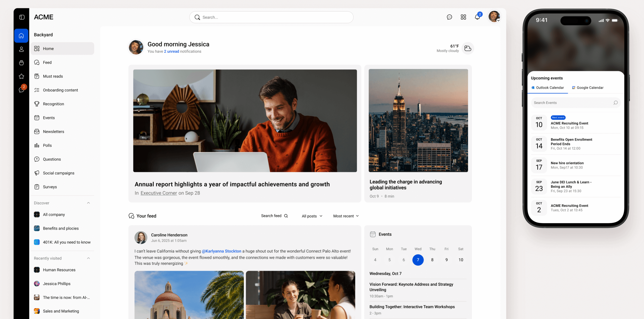Viewport: 644px width, 319px height.
Task: Focus the main Search field
Action: click(x=271, y=17)
